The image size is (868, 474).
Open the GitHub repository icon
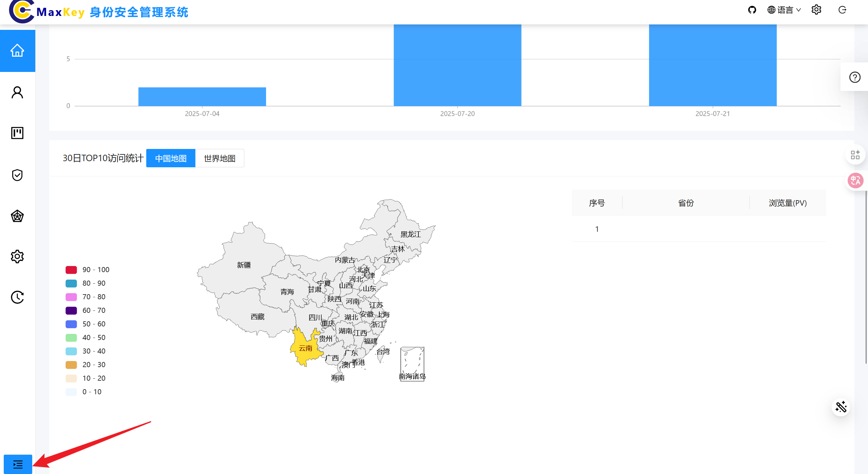tap(752, 10)
